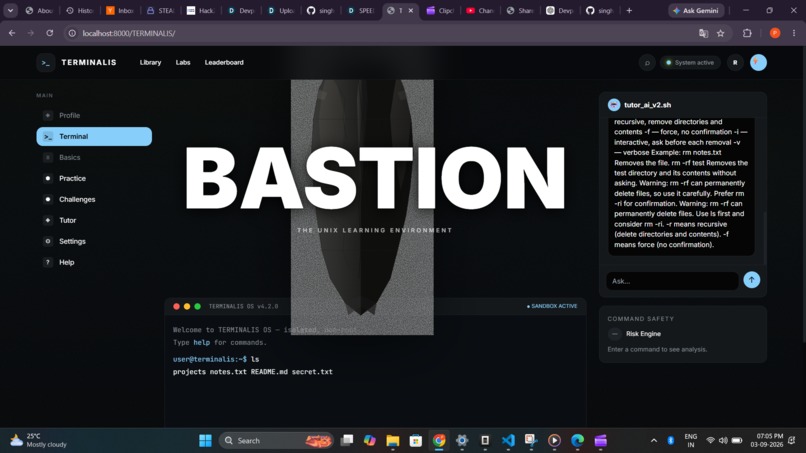Click the green terminal window dot

coord(197,306)
